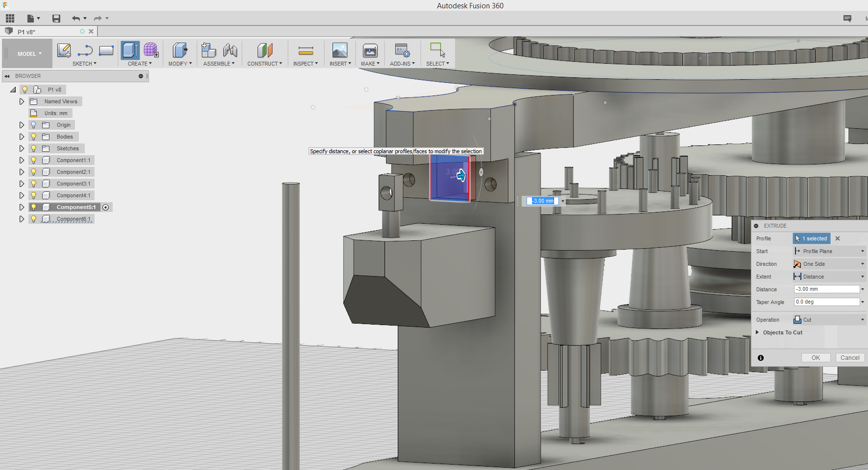Click the Make 3D Print icon

click(370, 50)
